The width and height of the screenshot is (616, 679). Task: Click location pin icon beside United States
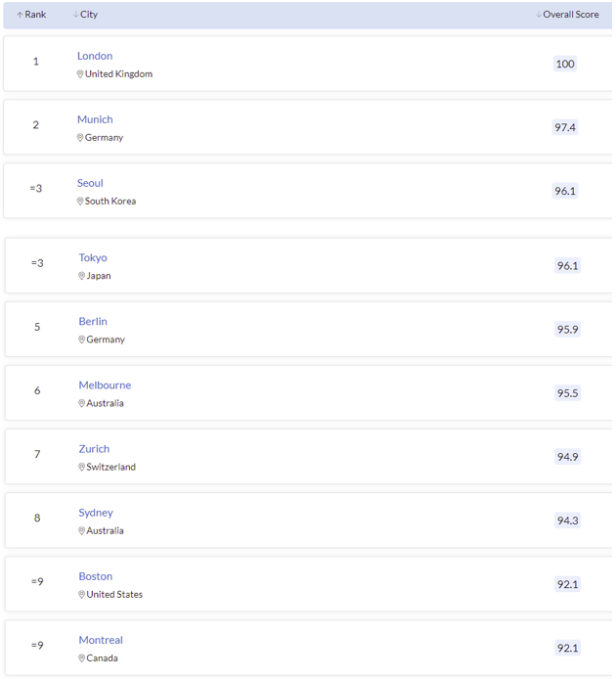click(x=82, y=594)
